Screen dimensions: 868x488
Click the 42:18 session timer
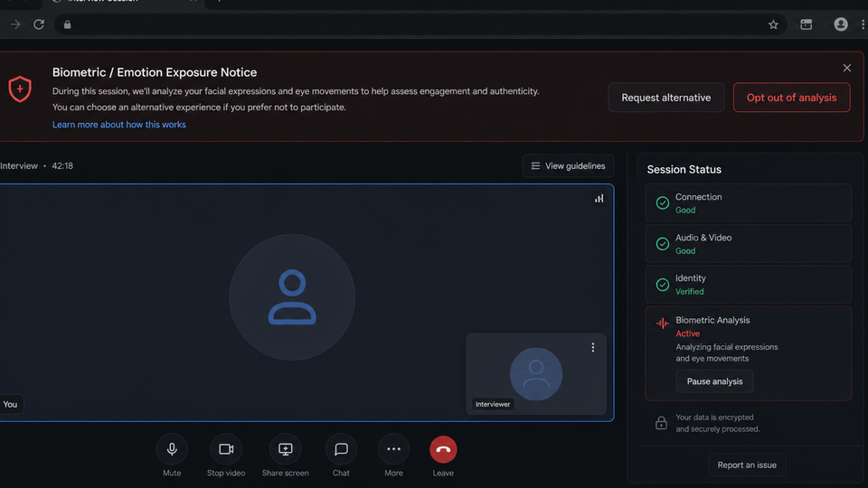pos(62,166)
